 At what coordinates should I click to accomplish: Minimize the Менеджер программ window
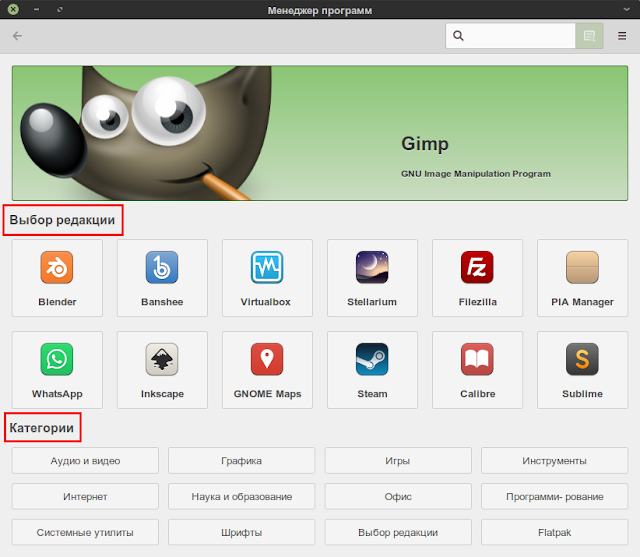pos(36,9)
